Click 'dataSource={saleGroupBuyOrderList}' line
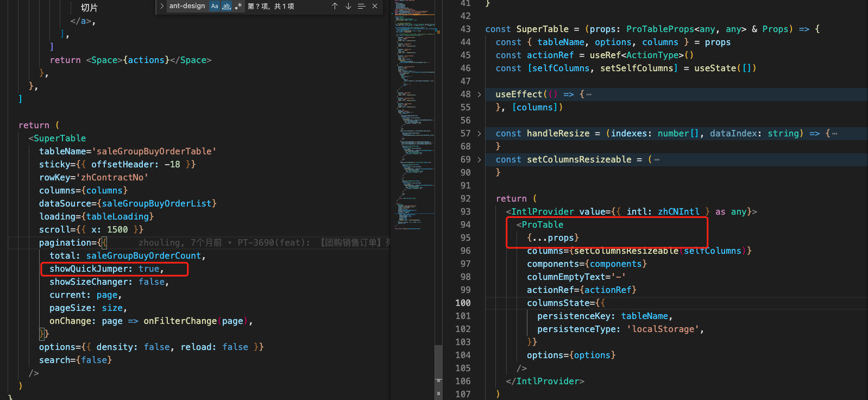 click(x=128, y=204)
